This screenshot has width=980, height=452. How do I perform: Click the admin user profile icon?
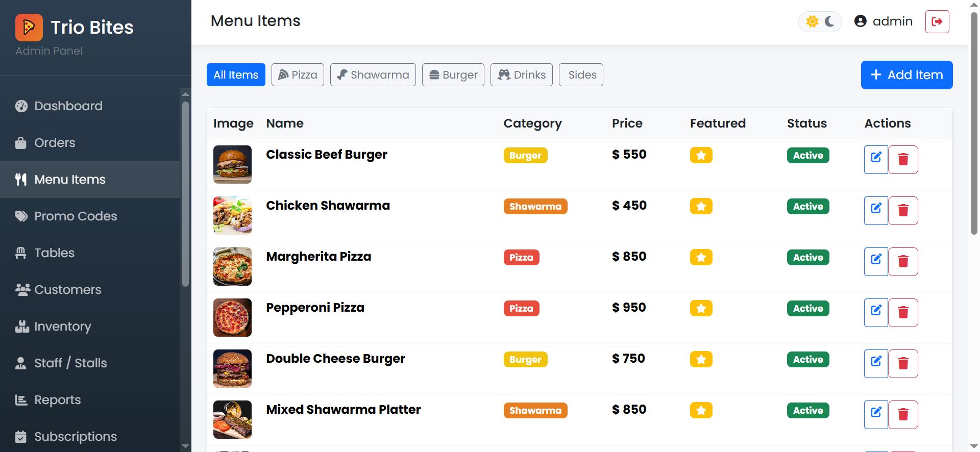pos(861,21)
